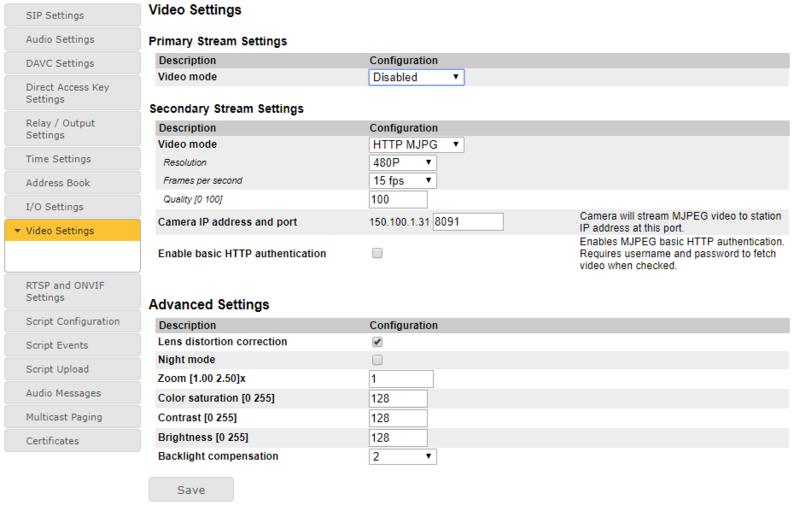The height and width of the screenshot is (511, 800).
Task: Open Certificates settings page
Action: 72,441
